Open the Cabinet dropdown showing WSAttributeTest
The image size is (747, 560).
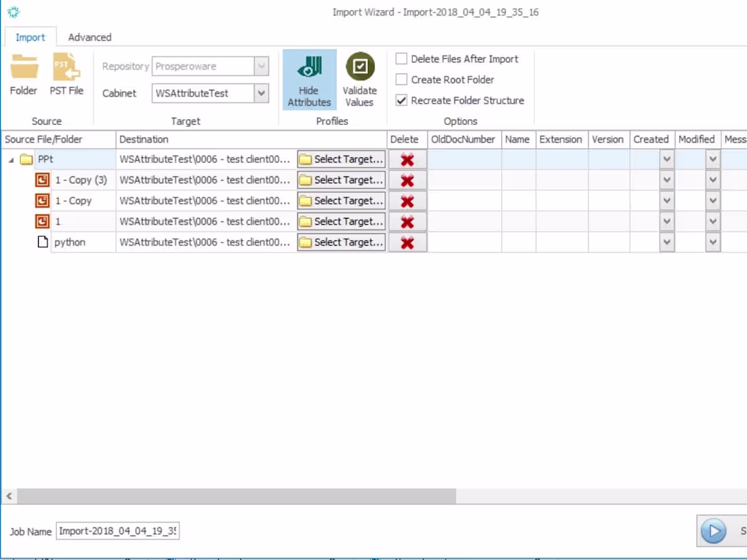[259, 93]
